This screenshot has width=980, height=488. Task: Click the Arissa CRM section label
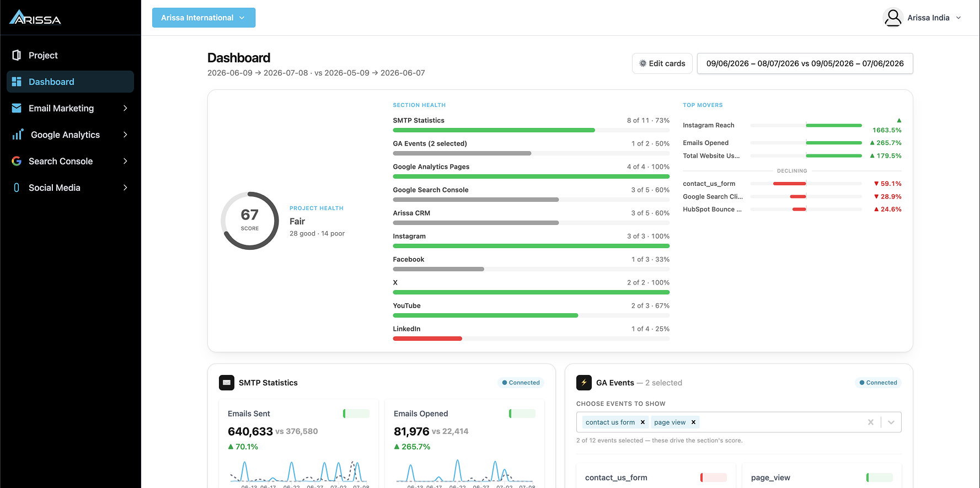411,213
